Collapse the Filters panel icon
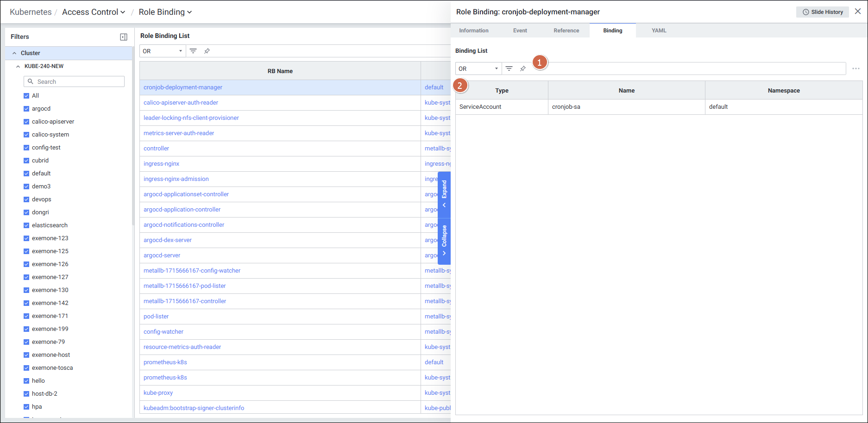The height and width of the screenshot is (423, 868). pos(124,37)
